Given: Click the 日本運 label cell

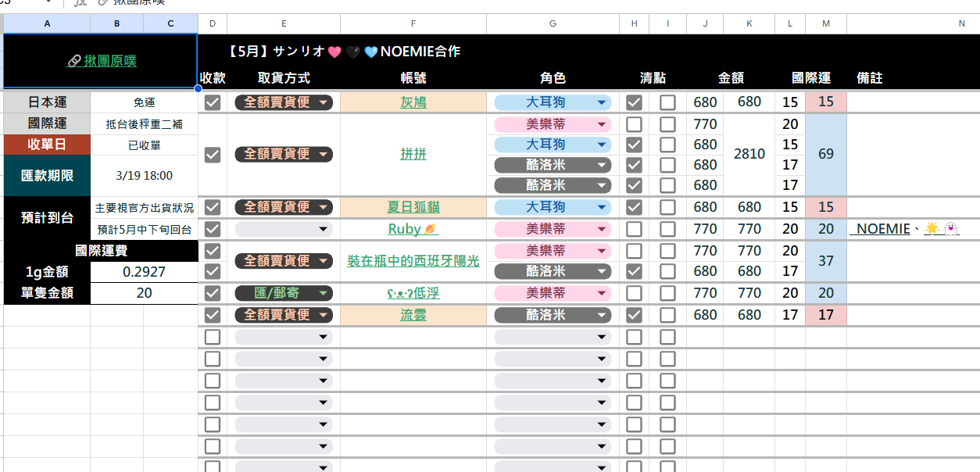Looking at the screenshot, I should pos(47,102).
